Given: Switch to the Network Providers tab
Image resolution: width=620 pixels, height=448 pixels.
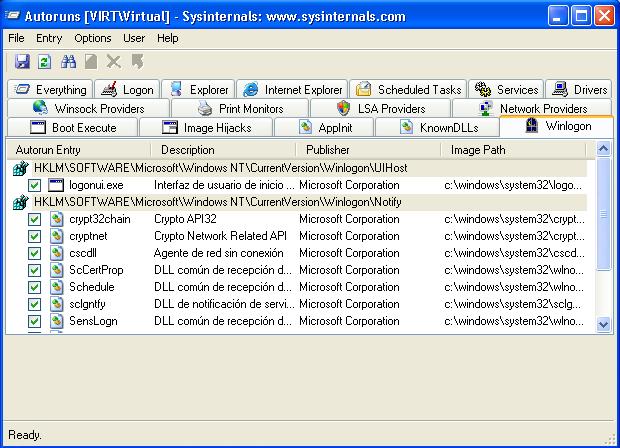Looking at the screenshot, I should coord(532,108).
